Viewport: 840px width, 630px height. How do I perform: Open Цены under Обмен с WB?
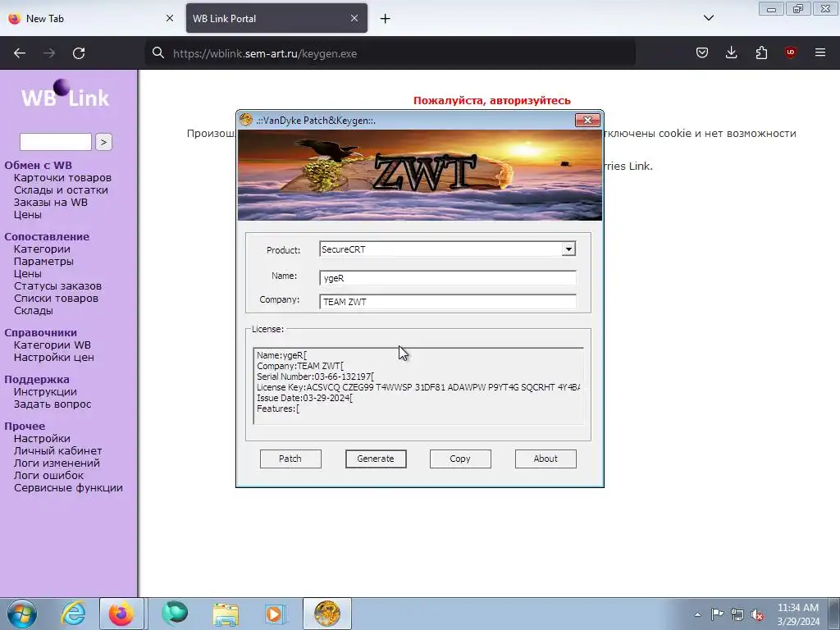[28, 215]
